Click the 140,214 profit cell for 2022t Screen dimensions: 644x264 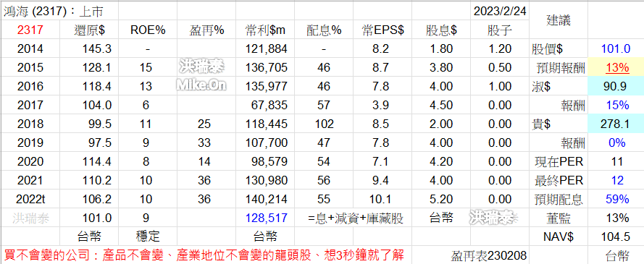(267, 199)
